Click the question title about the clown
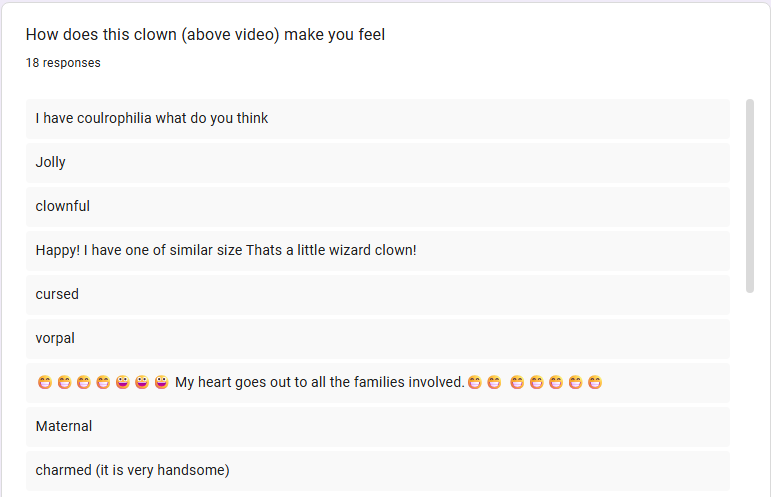The image size is (771, 497). [205, 35]
